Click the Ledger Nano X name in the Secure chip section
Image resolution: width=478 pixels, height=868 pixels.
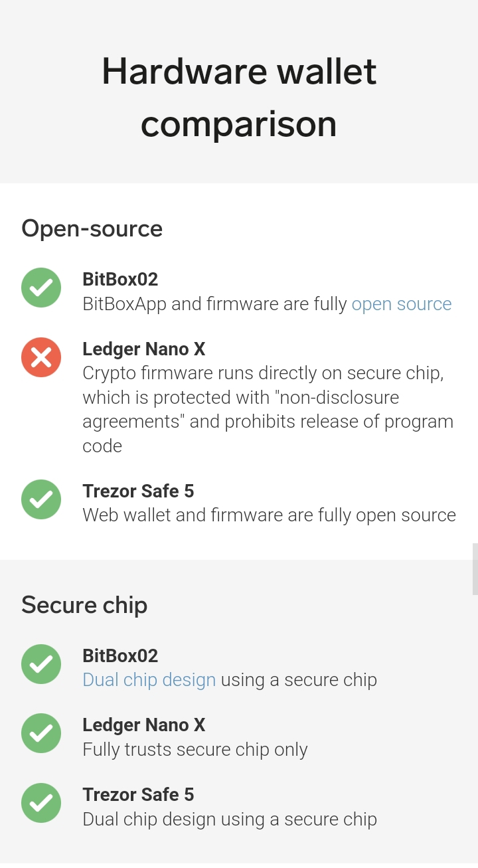click(x=143, y=725)
